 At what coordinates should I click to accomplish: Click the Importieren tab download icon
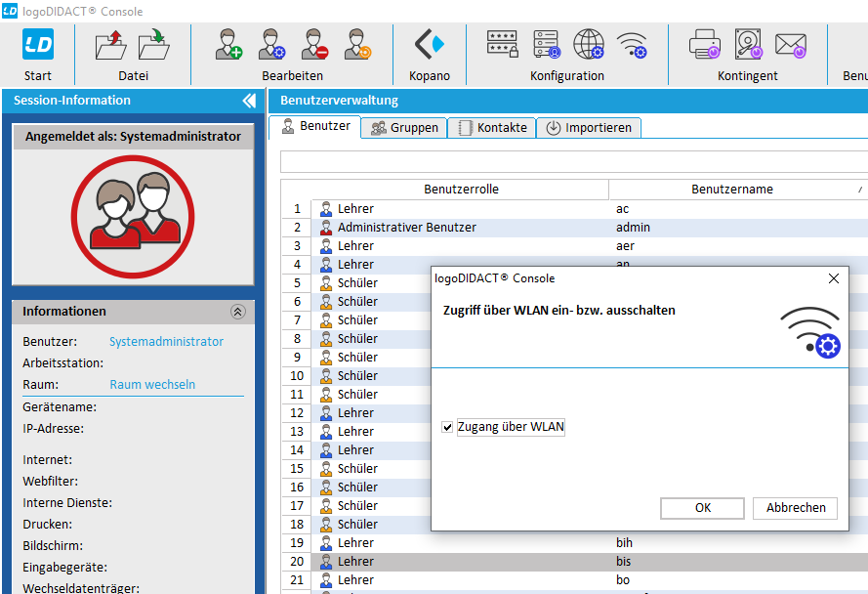point(553,128)
